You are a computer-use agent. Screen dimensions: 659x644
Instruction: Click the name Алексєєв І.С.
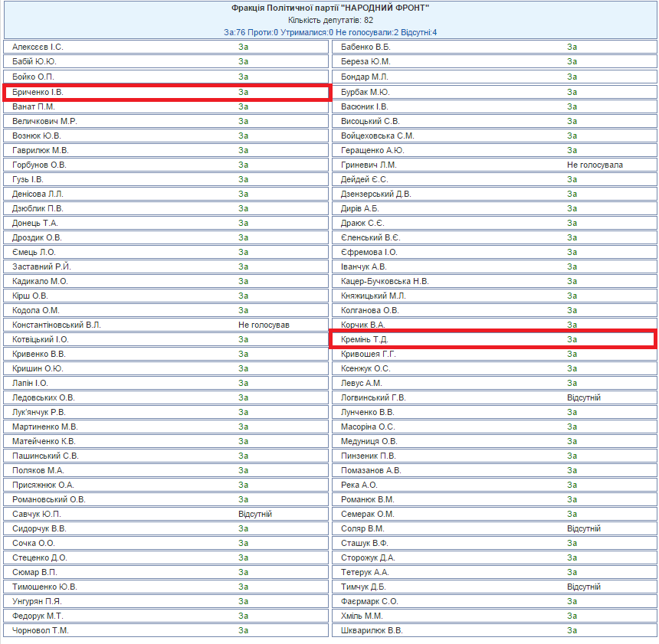pos(38,47)
